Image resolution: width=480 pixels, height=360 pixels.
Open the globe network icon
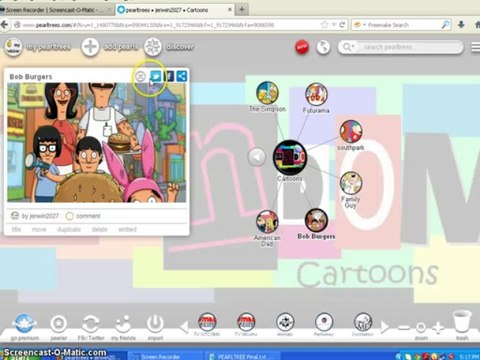pos(323,47)
